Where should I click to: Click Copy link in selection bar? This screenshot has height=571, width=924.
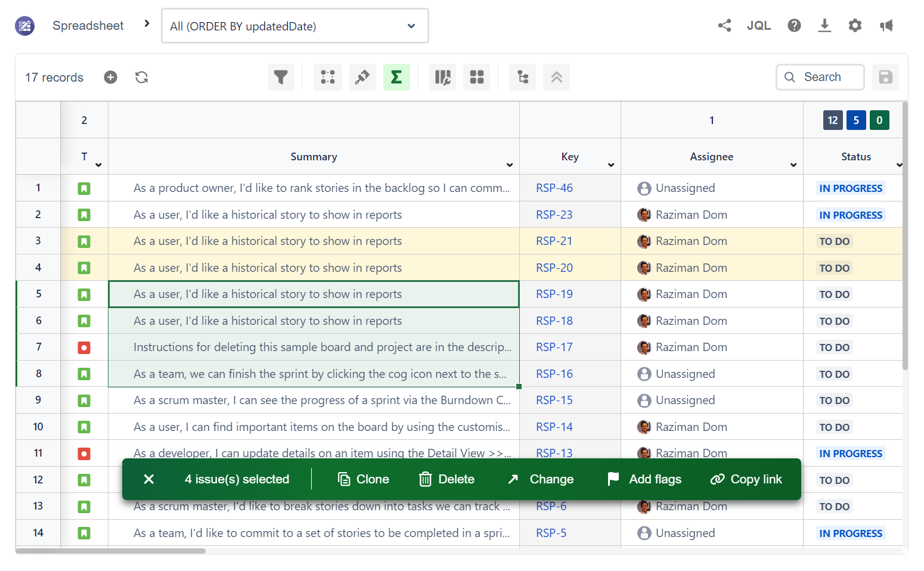[746, 479]
